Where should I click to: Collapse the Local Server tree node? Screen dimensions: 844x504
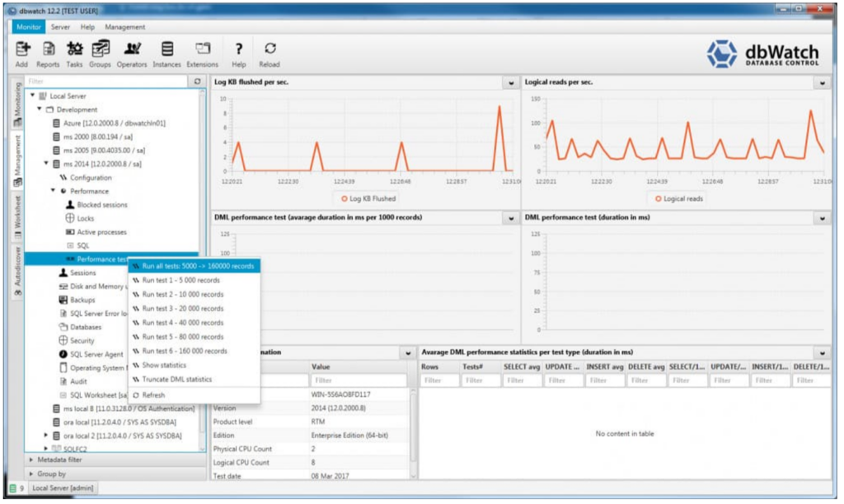pos(33,96)
